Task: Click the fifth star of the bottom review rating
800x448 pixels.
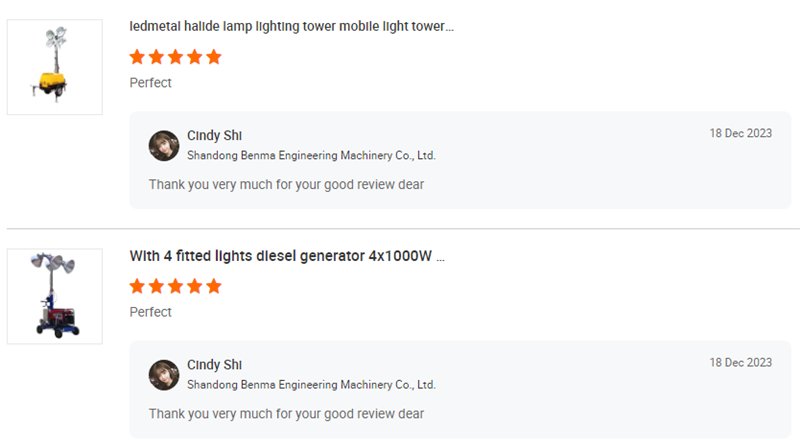Action: tap(213, 286)
